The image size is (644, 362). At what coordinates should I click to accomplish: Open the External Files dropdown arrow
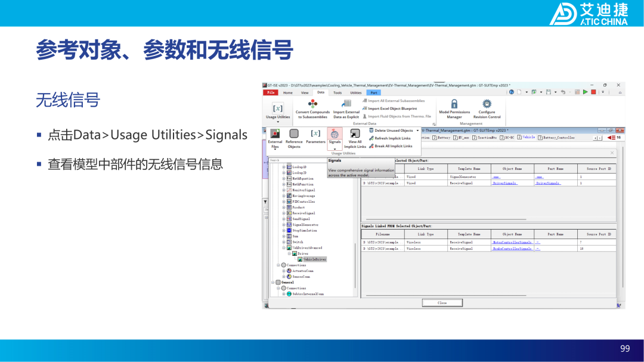tap(275, 150)
